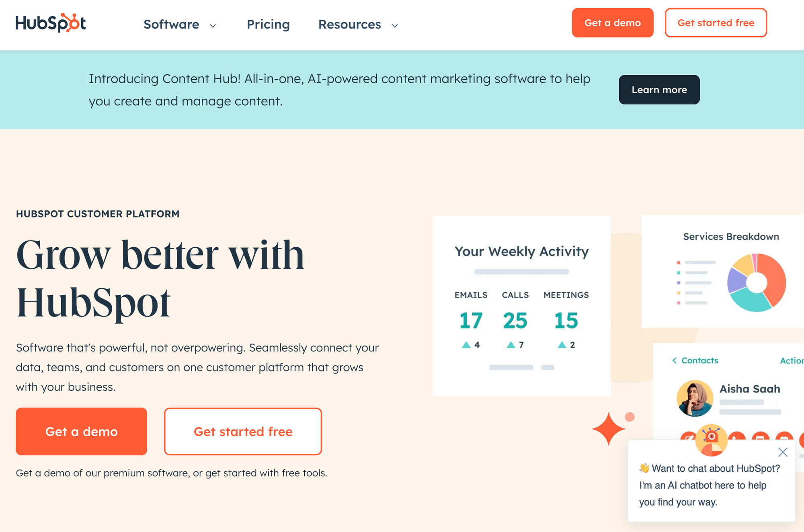Open the Pricing menu item

tap(268, 25)
